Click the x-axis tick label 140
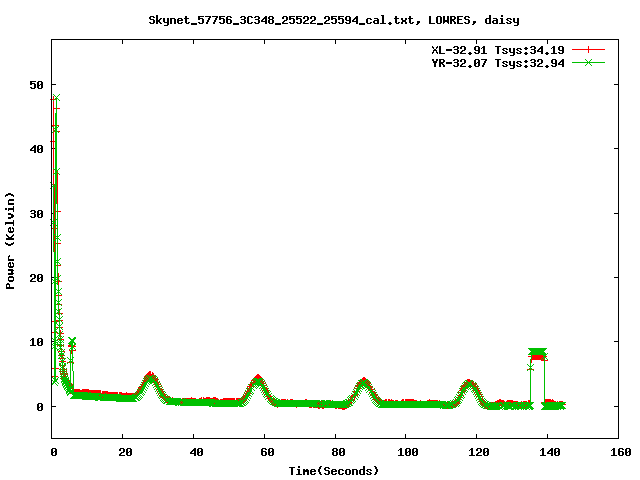Screen dimensions: 640x480 point(550,452)
